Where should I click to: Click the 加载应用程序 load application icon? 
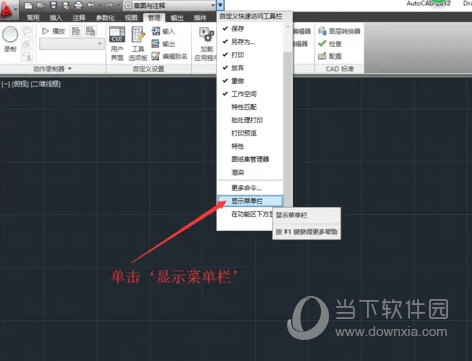[x=206, y=35]
